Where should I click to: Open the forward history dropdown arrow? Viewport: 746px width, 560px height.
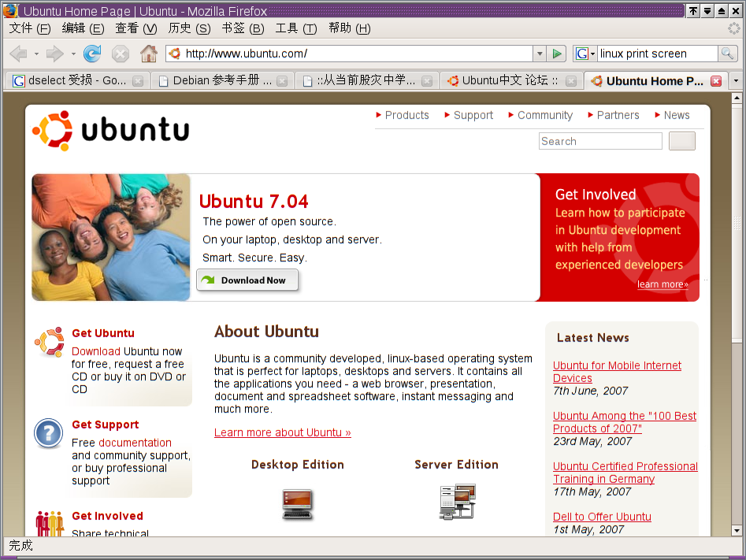73,54
